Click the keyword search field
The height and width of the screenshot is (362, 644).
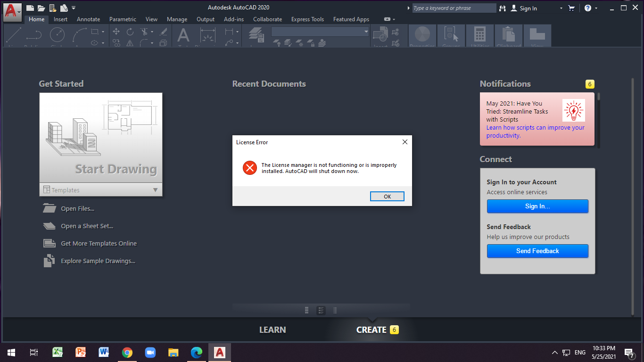tap(454, 8)
